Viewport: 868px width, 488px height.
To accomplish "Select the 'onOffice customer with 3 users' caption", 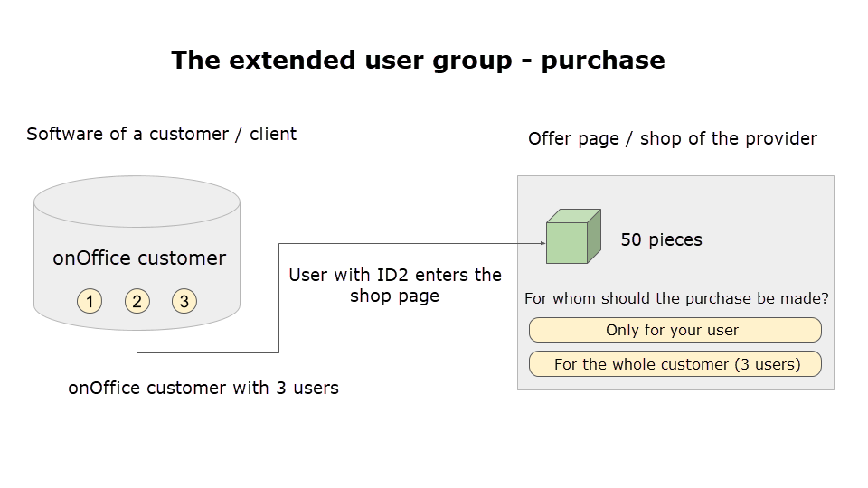I will [x=203, y=388].
